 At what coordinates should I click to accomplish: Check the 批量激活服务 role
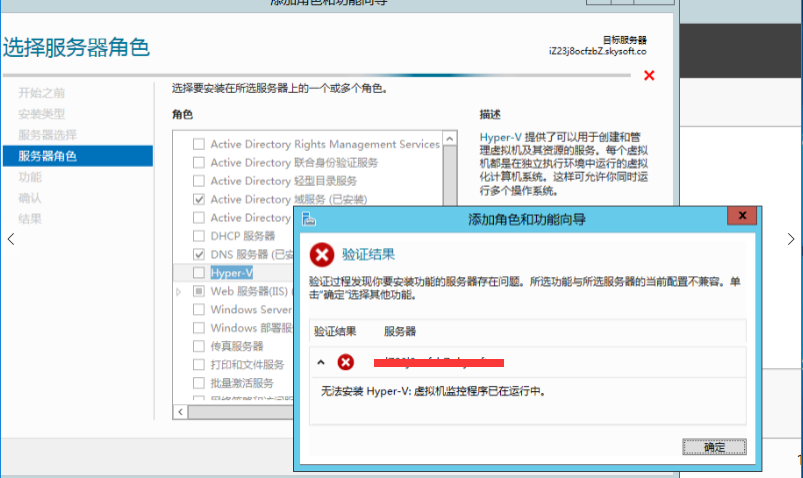point(199,383)
